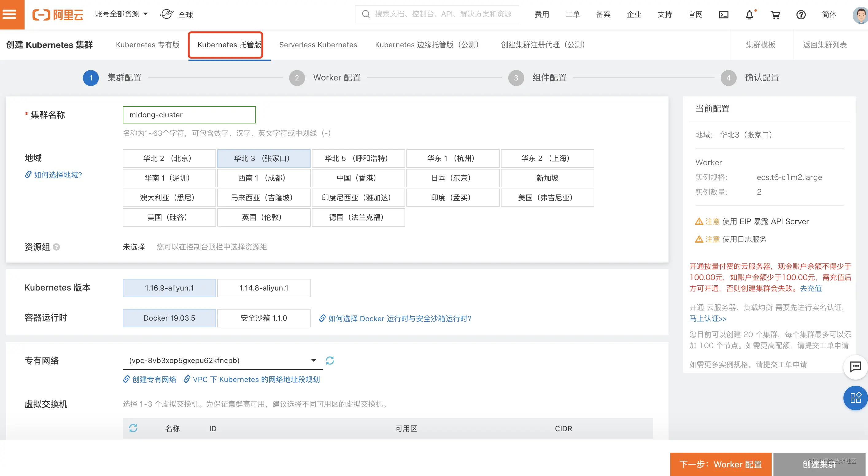Select Kubernetes version 1.14.8-aliyun.1
The image size is (868, 476).
264,288
